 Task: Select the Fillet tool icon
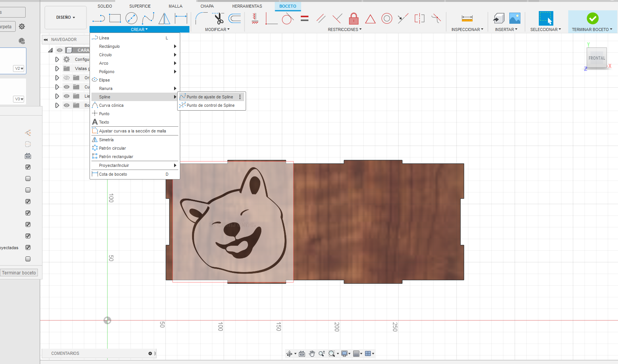(x=201, y=18)
